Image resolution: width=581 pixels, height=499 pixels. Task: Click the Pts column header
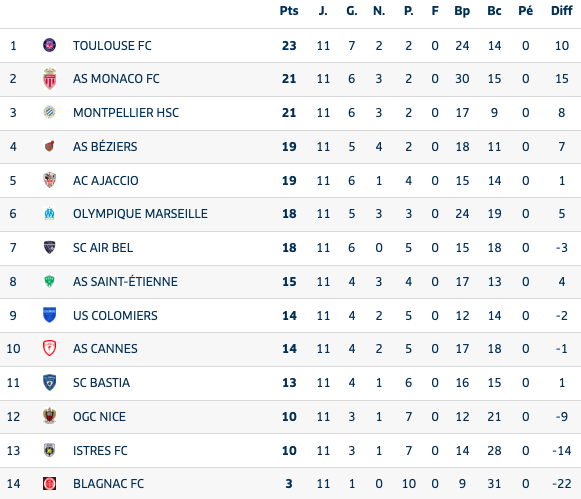coord(289,11)
